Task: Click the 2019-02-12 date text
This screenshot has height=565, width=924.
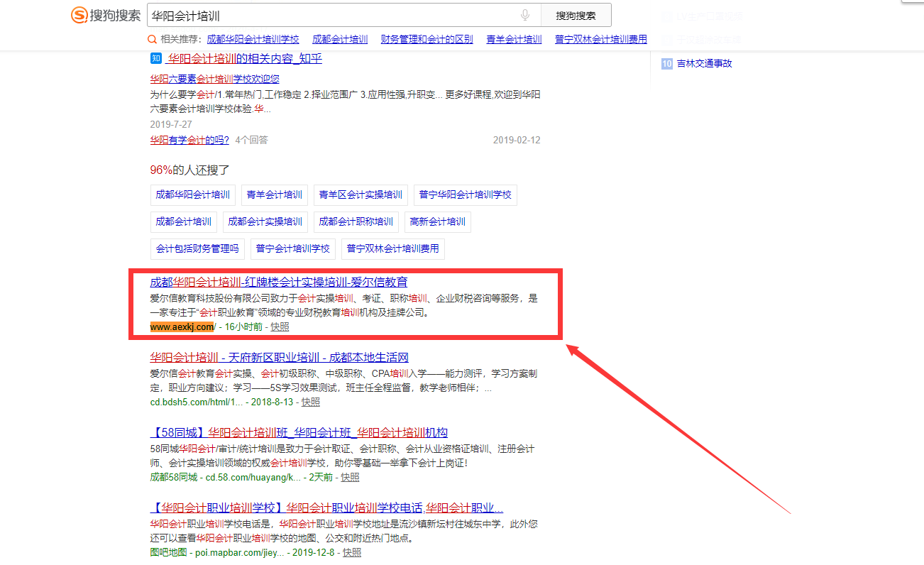Action: tap(517, 140)
